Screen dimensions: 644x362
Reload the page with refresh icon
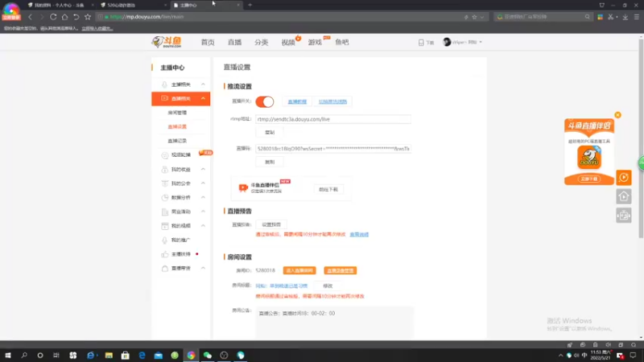tap(53, 17)
